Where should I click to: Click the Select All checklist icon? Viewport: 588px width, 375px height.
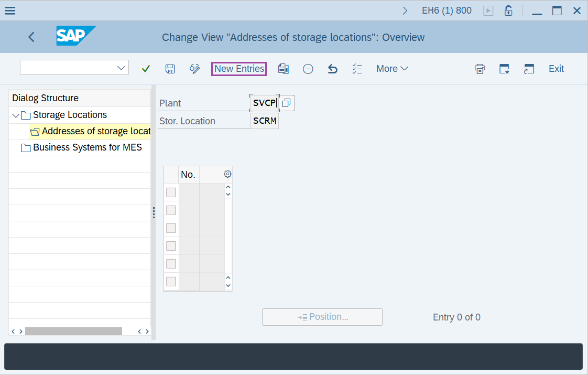357,69
